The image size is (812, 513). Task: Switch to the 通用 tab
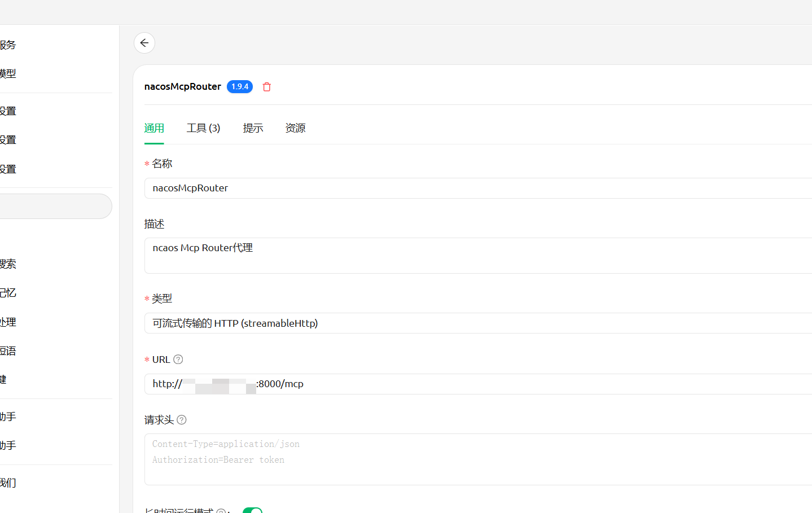[154, 128]
